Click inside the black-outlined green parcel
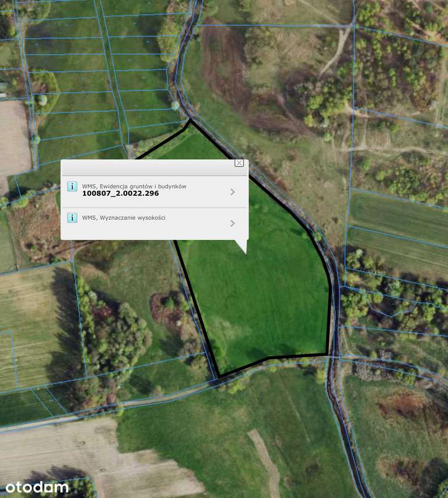Screen dimensions: 448x498 click(261, 301)
